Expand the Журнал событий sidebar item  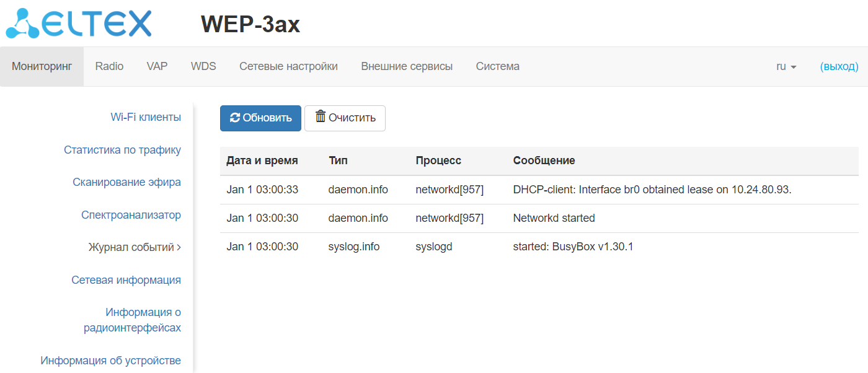click(135, 247)
